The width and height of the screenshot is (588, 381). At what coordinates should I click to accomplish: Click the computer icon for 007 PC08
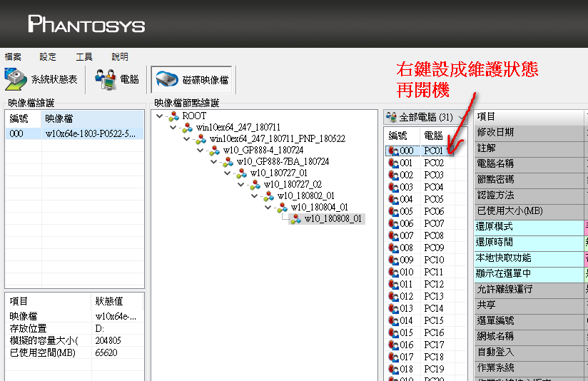click(x=393, y=235)
